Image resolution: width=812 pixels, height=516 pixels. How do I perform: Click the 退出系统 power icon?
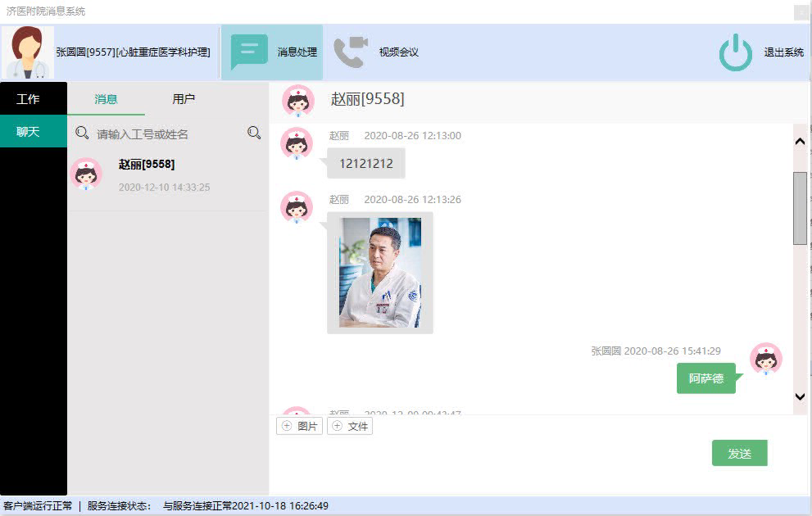pyautogui.click(x=735, y=52)
